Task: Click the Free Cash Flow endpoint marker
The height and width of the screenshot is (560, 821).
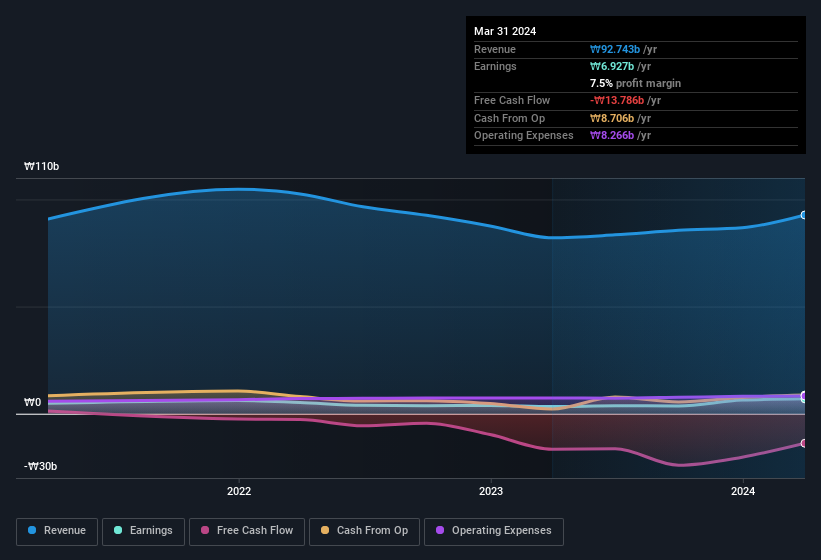Action: click(x=804, y=443)
